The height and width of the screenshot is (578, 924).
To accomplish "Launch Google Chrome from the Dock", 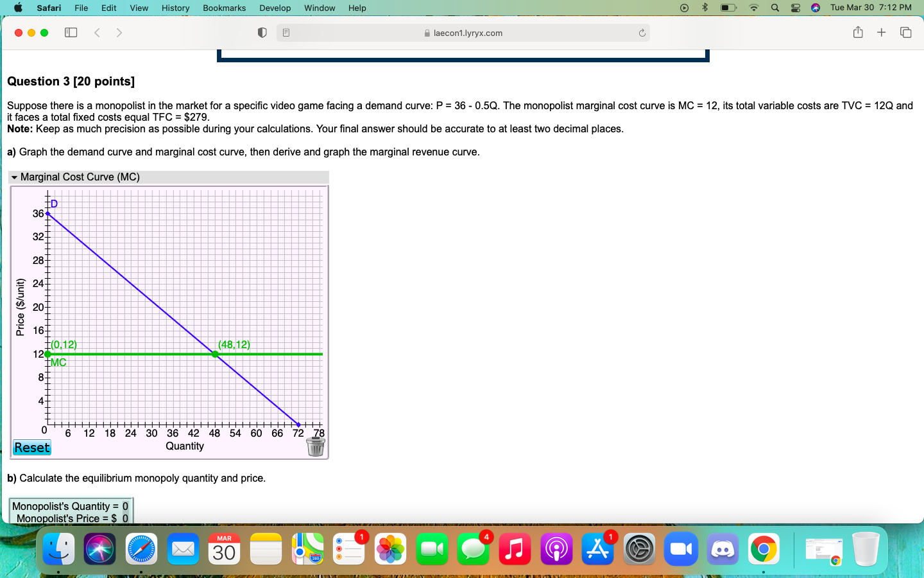I will [764, 549].
